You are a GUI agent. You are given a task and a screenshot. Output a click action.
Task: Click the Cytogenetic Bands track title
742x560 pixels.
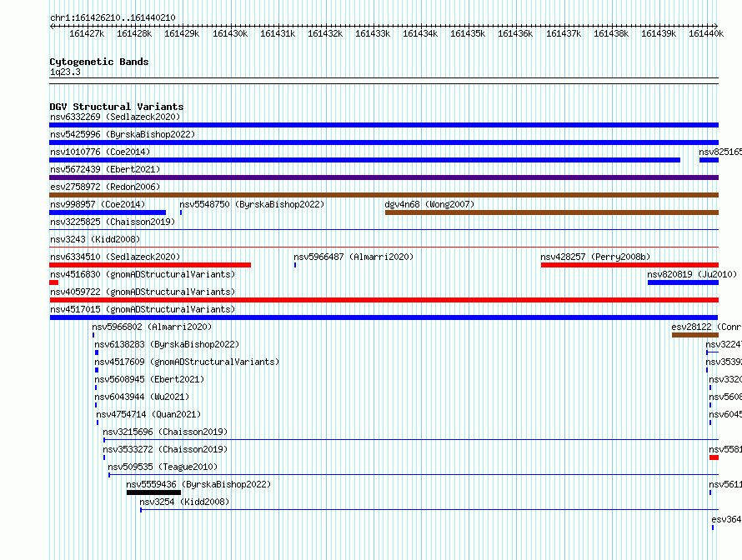point(99,62)
